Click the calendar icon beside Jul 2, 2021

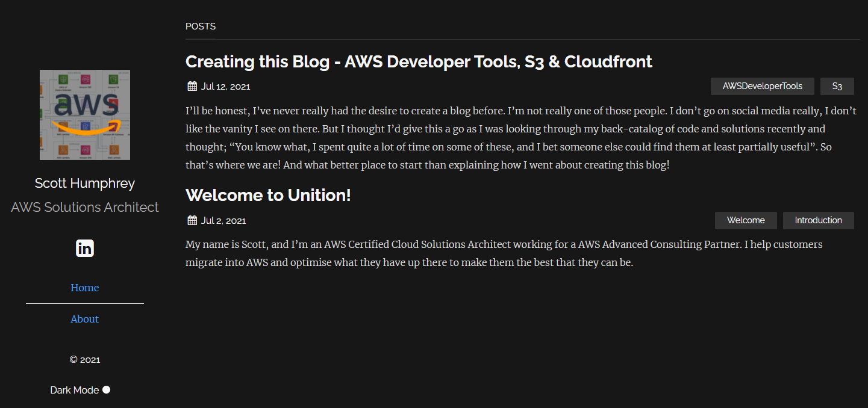(192, 220)
